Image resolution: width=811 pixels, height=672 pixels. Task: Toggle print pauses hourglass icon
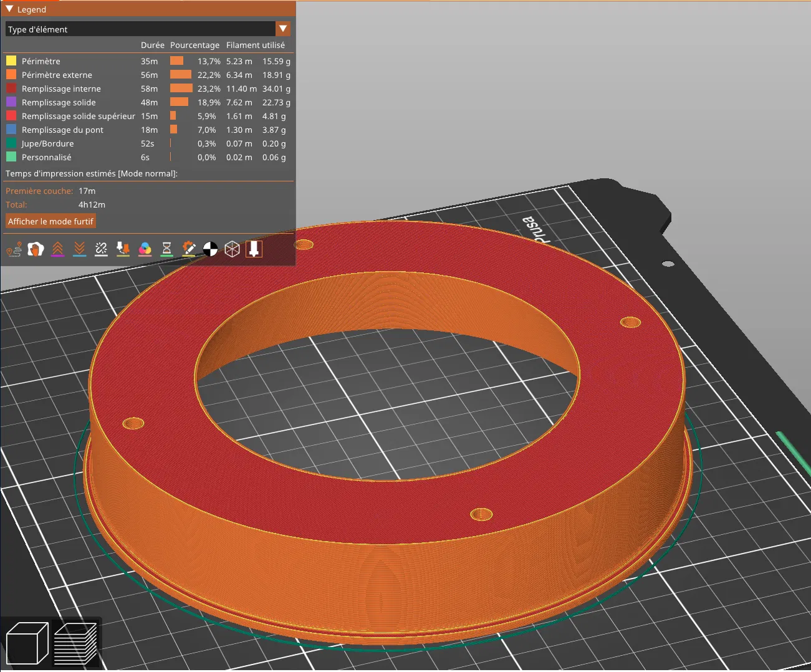click(x=166, y=249)
